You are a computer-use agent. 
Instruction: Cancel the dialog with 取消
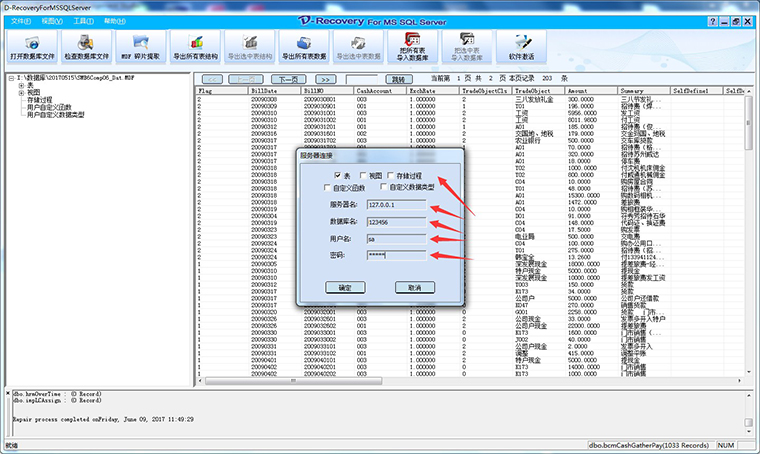point(414,287)
